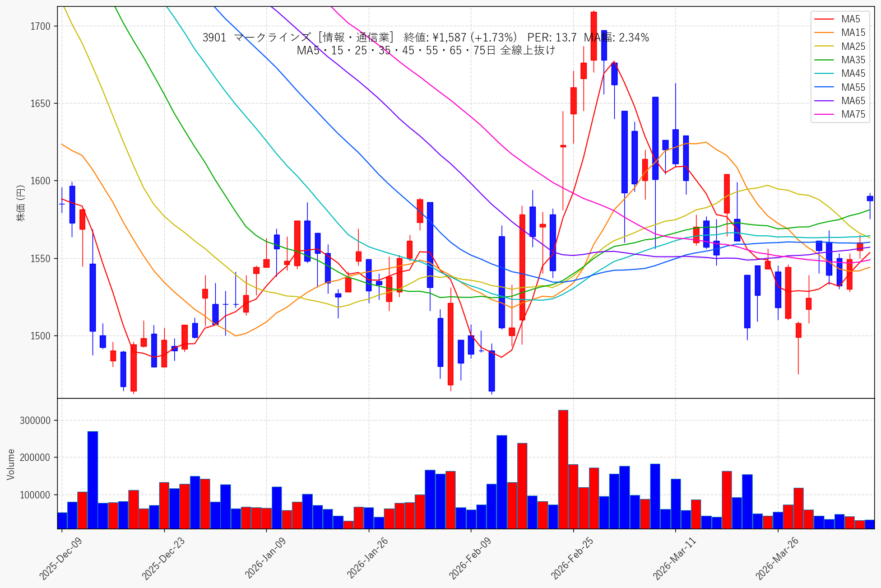Click the 2026-Mar-26 date label
Screen dimensions: 881x588
click(776, 558)
